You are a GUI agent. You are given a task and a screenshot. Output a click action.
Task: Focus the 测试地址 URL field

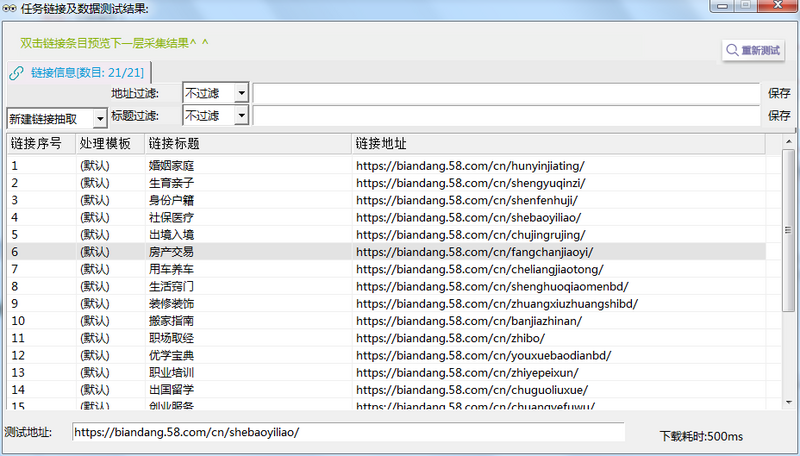[348, 432]
